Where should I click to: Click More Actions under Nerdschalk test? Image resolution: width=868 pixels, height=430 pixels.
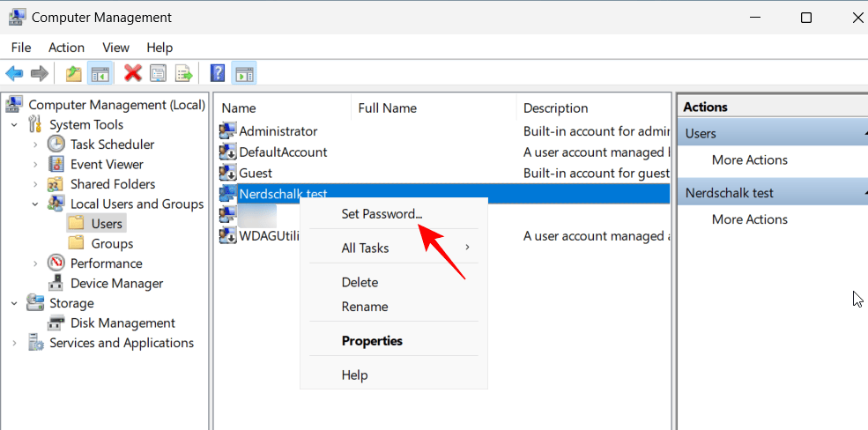(749, 219)
